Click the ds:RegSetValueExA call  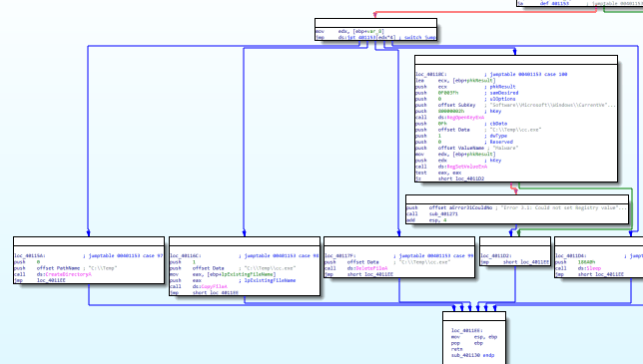coord(462,167)
